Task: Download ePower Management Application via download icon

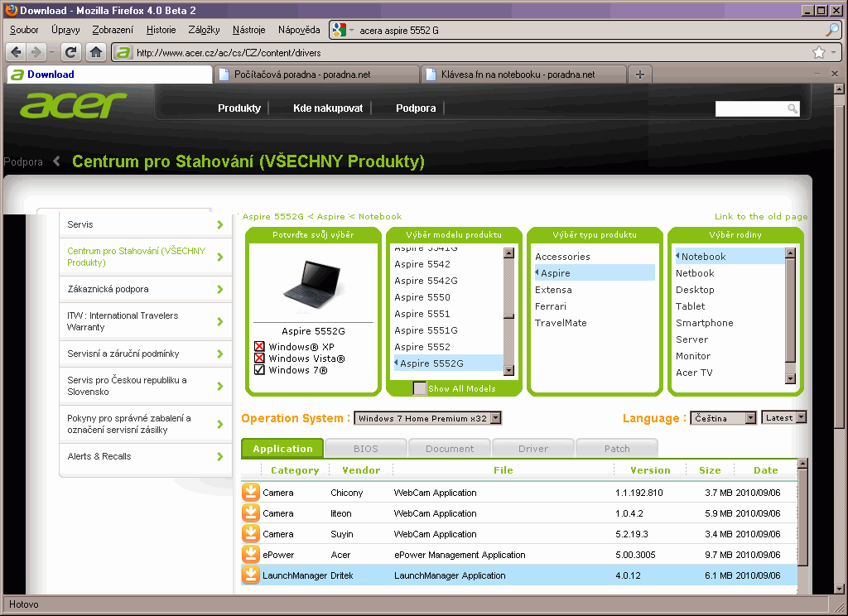Action: (x=250, y=555)
